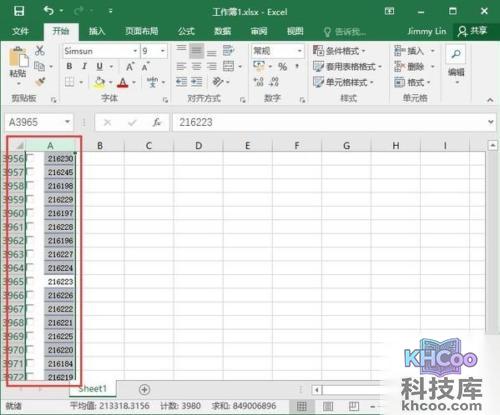
Task: Click the fx insert function icon
Action: click(156, 122)
